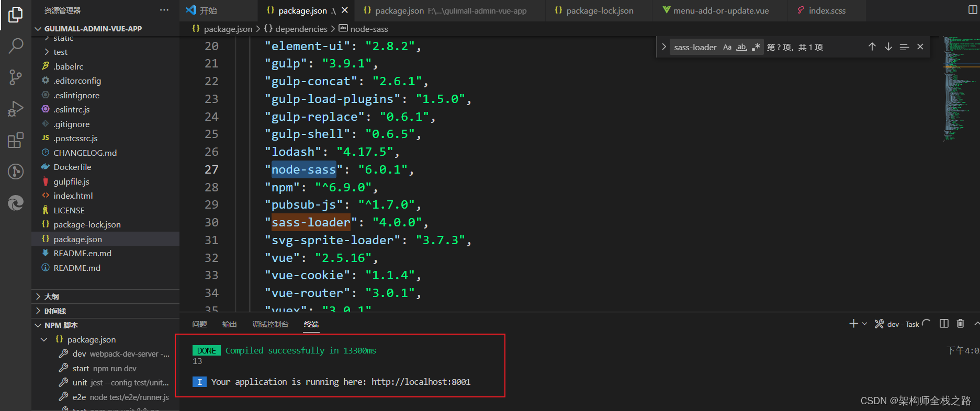Image resolution: width=980 pixels, height=411 pixels.
Task: Switch to the index.scss tab
Action: (x=827, y=10)
